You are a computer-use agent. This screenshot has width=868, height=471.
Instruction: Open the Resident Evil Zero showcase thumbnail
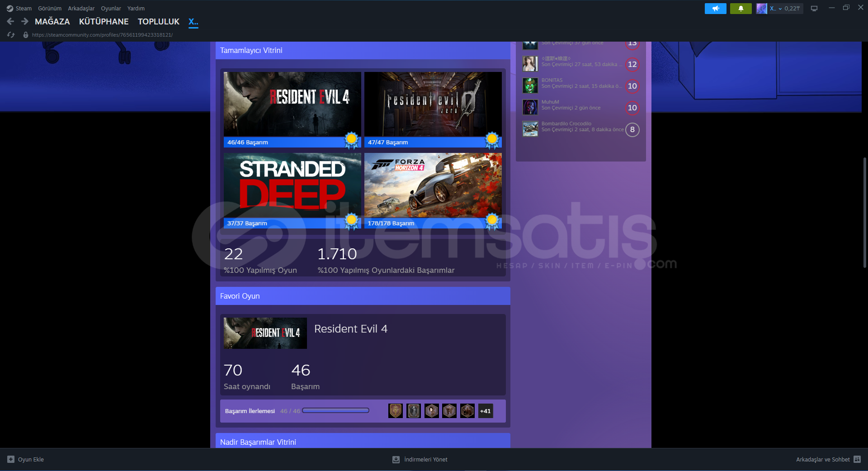click(x=433, y=104)
